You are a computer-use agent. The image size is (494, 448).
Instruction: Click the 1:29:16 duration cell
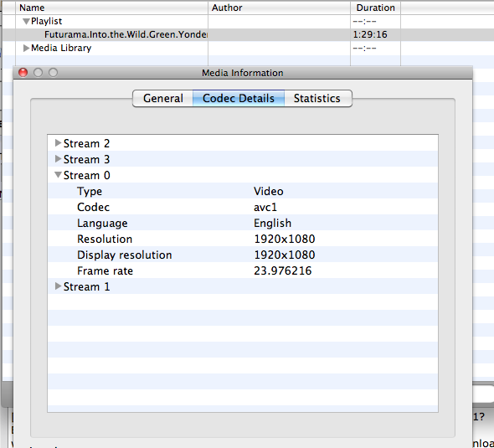pyautogui.click(x=370, y=34)
